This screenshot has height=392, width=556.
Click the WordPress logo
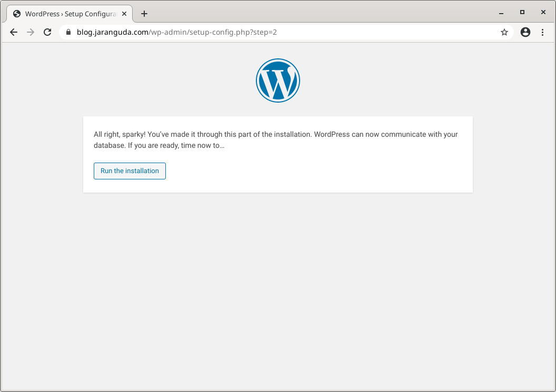[277, 80]
